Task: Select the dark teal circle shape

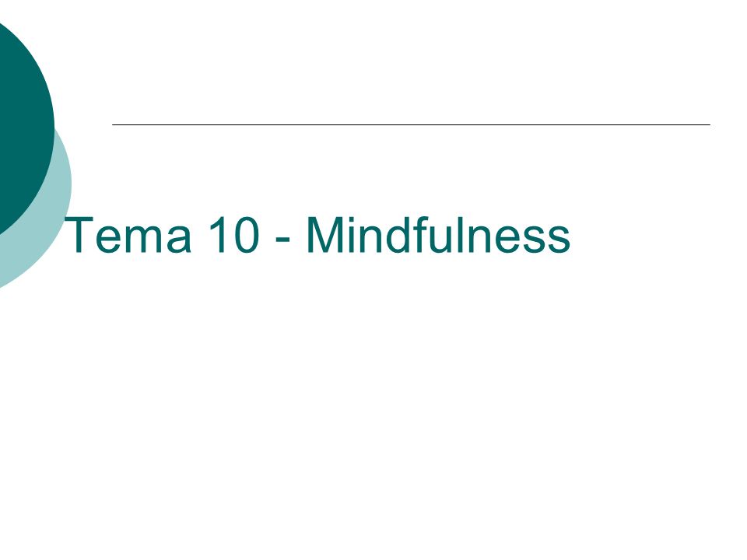Action: tap(22, 126)
